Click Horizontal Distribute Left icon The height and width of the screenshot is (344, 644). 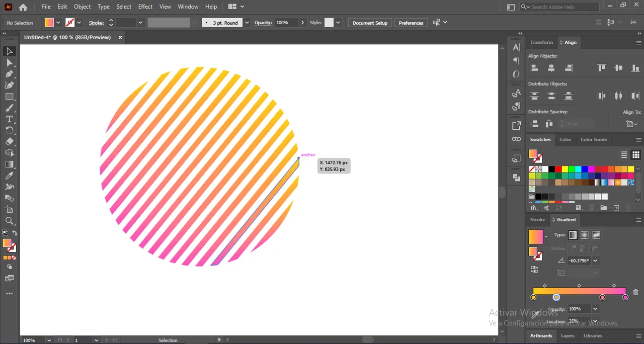[601, 96]
